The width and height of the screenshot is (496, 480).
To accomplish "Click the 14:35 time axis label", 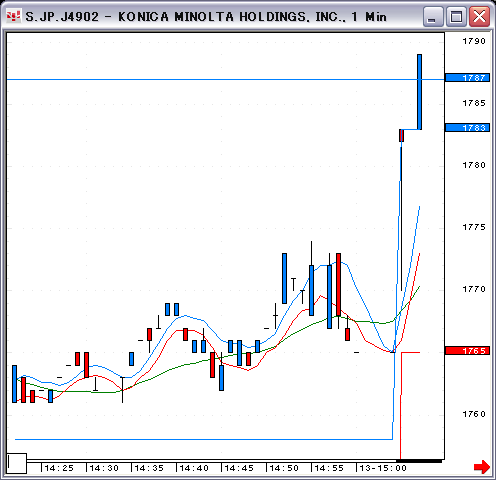I will point(149,468).
